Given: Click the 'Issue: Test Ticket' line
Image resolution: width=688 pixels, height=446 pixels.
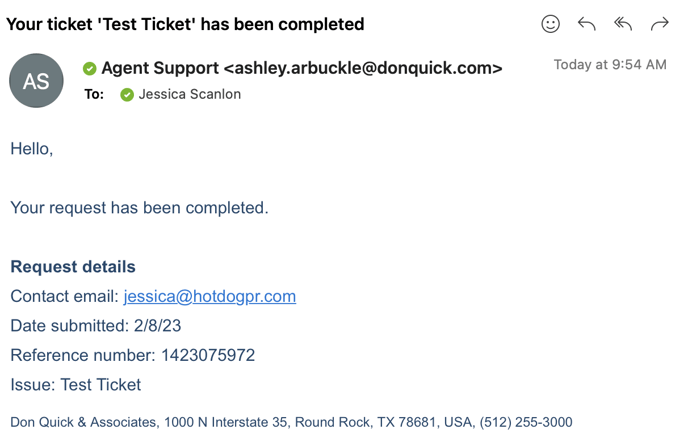Looking at the screenshot, I should point(76,385).
